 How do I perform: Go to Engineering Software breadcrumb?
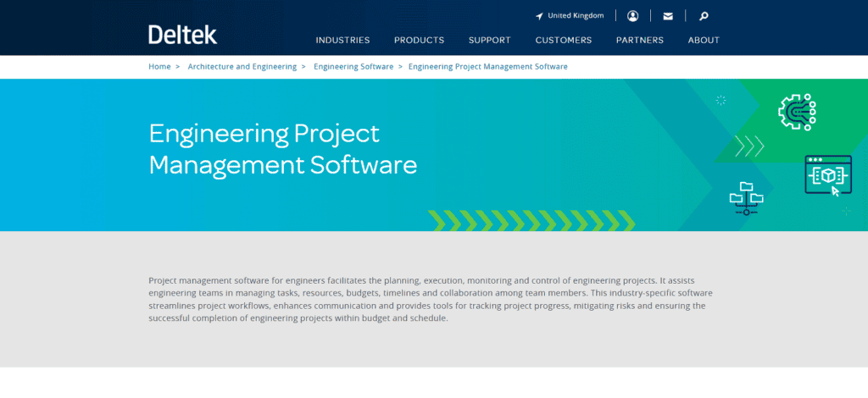353,66
